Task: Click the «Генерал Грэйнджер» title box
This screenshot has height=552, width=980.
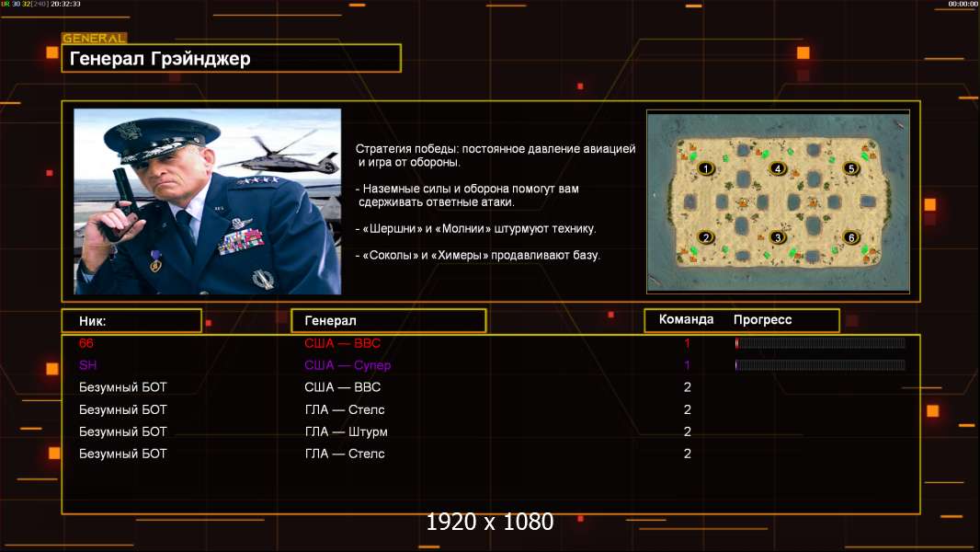Action: pyautogui.click(x=231, y=59)
